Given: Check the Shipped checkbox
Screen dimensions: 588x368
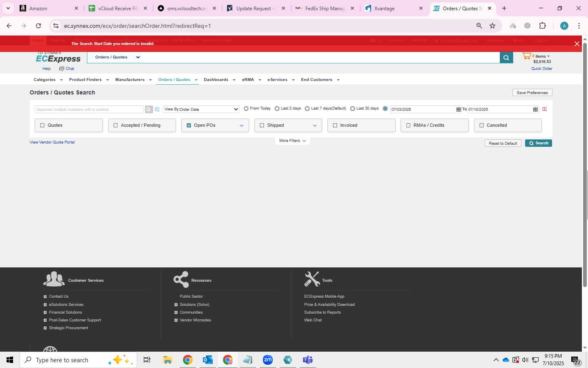Looking at the screenshot, I should coord(262,126).
